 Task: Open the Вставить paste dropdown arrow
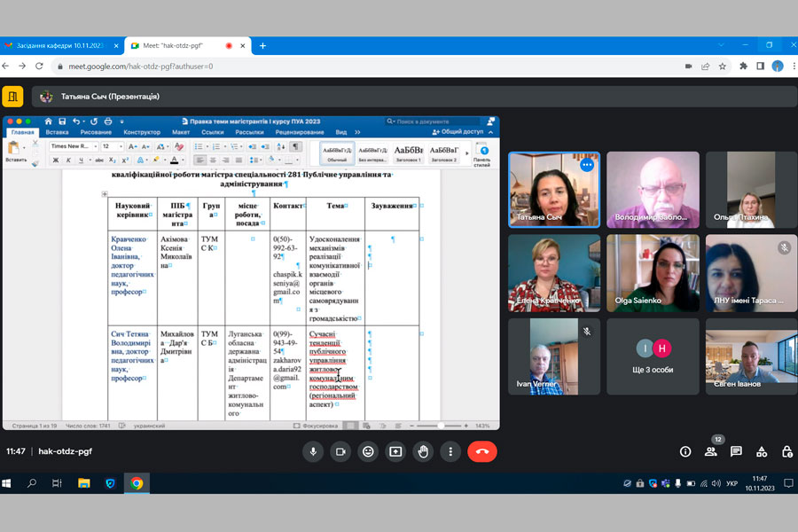coord(24,149)
